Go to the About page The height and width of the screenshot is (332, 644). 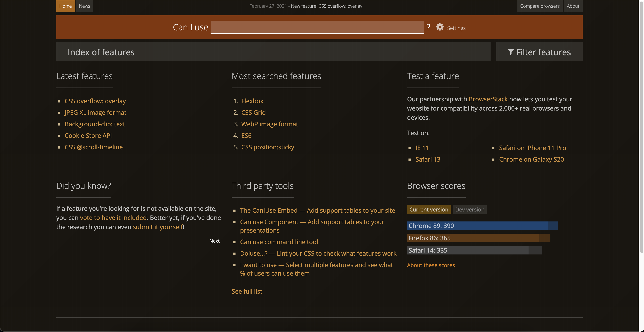pos(573,6)
